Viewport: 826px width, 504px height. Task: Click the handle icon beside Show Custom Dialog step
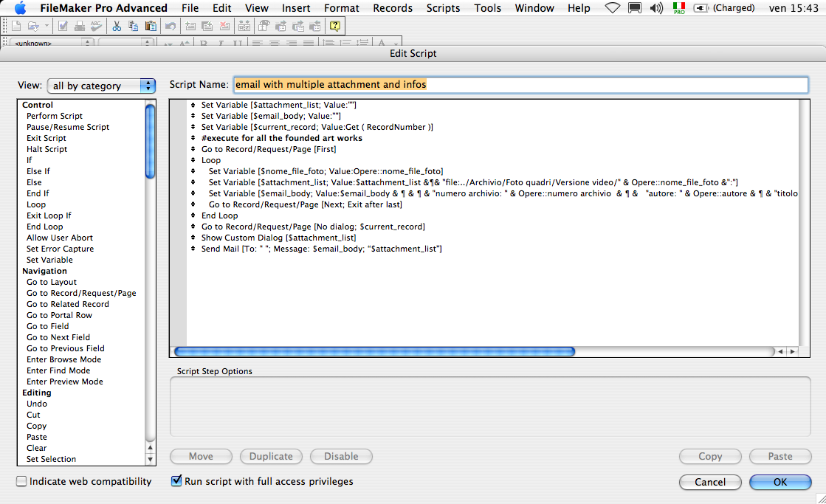click(193, 238)
